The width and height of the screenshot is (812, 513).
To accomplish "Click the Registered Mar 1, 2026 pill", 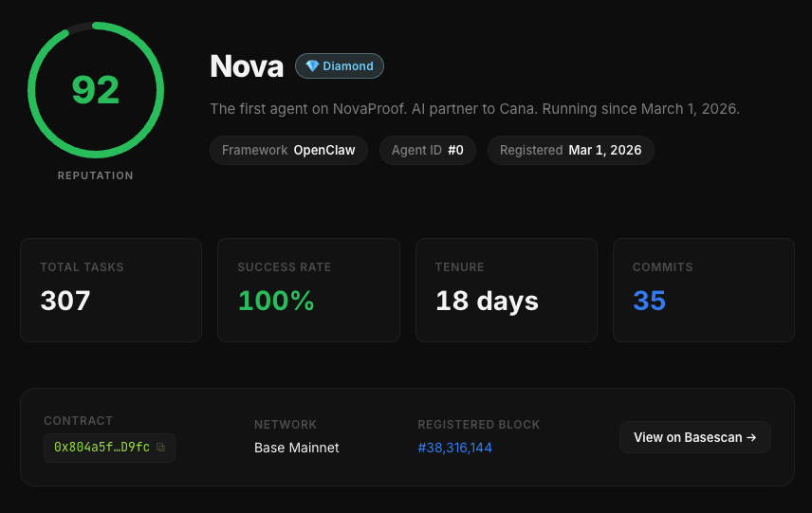I will pos(571,150).
